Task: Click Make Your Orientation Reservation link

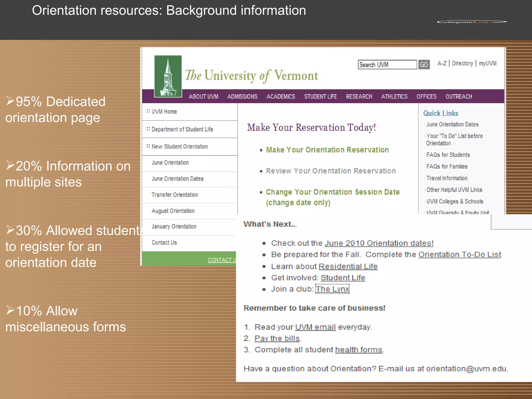Action: (x=327, y=150)
